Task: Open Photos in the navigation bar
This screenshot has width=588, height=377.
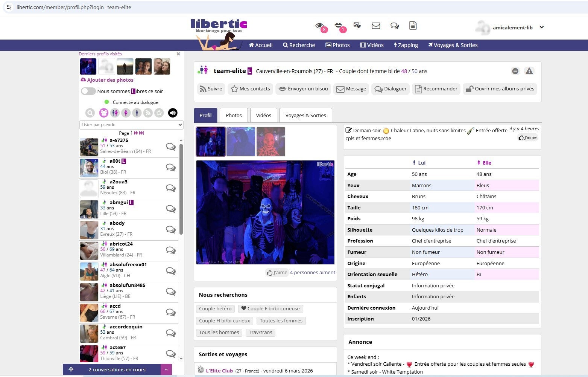Action: click(x=337, y=45)
